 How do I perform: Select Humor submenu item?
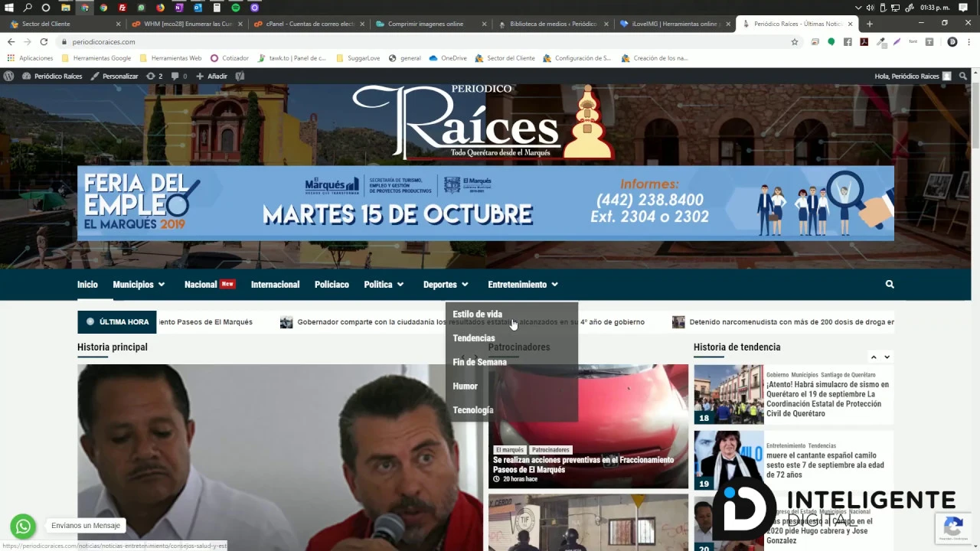tap(465, 386)
